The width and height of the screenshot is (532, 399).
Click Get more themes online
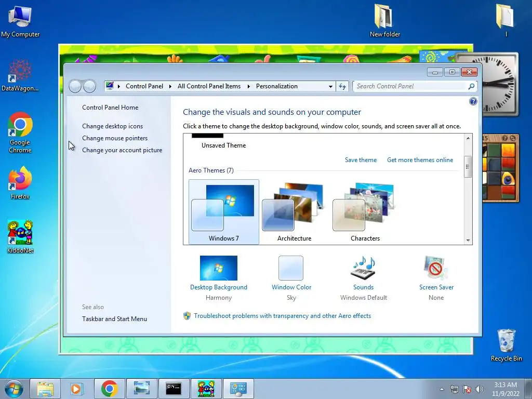(x=420, y=160)
